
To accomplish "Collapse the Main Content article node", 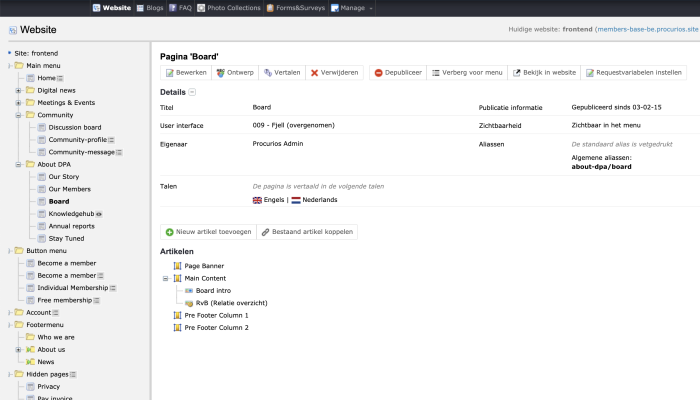I will pyautogui.click(x=166, y=278).
